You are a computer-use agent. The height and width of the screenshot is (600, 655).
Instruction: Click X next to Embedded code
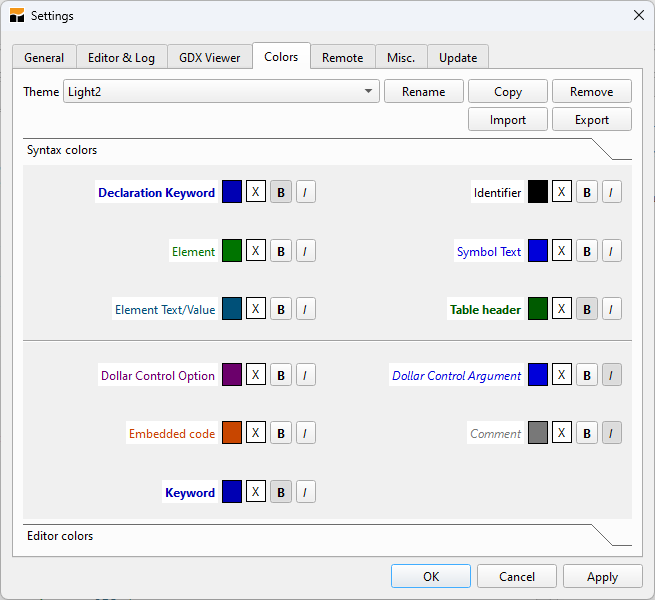coord(256,433)
